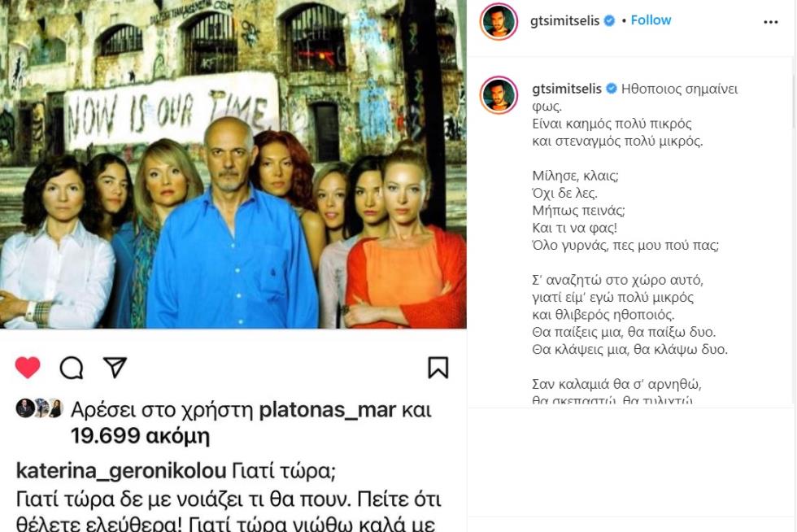
Task: View the 19.699 other likes
Action: pos(140,436)
